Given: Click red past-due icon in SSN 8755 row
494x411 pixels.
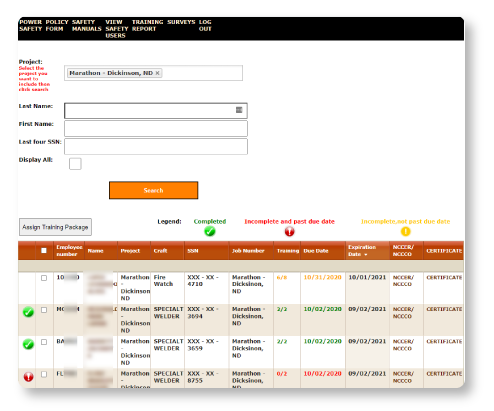Looking at the screenshot, I should (x=29, y=377).
